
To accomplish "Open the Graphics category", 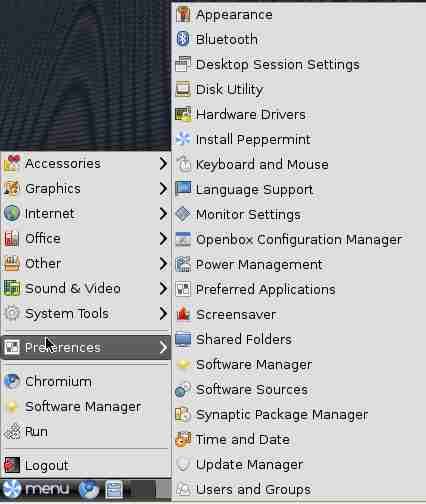I will [x=86, y=188].
